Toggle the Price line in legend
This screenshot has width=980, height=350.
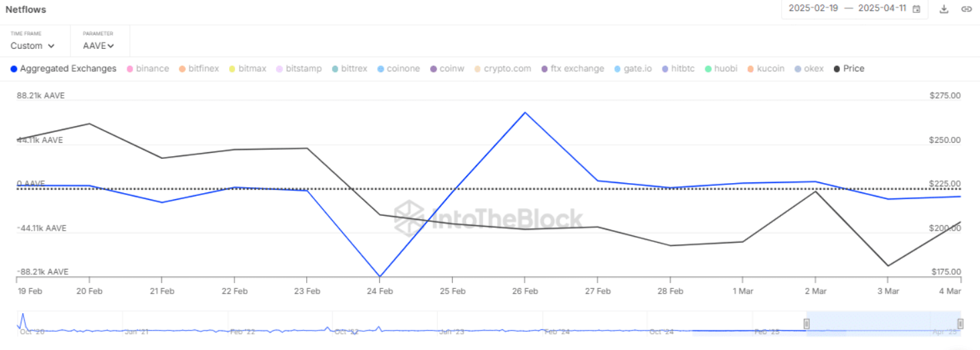[x=849, y=68]
